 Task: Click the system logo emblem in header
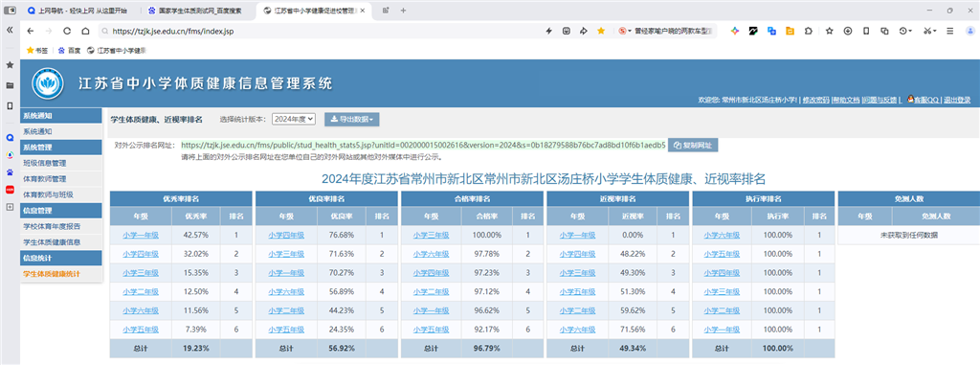pos(48,84)
